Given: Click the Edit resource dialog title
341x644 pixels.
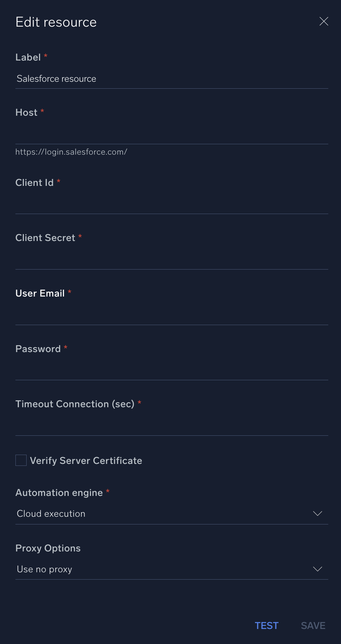Looking at the screenshot, I should [56, 22].
